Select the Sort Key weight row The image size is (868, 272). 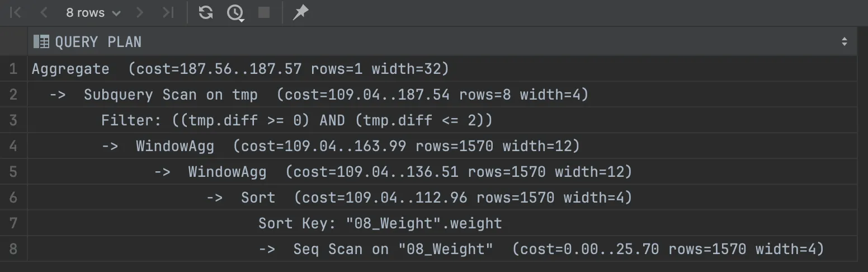pos(442,223)
